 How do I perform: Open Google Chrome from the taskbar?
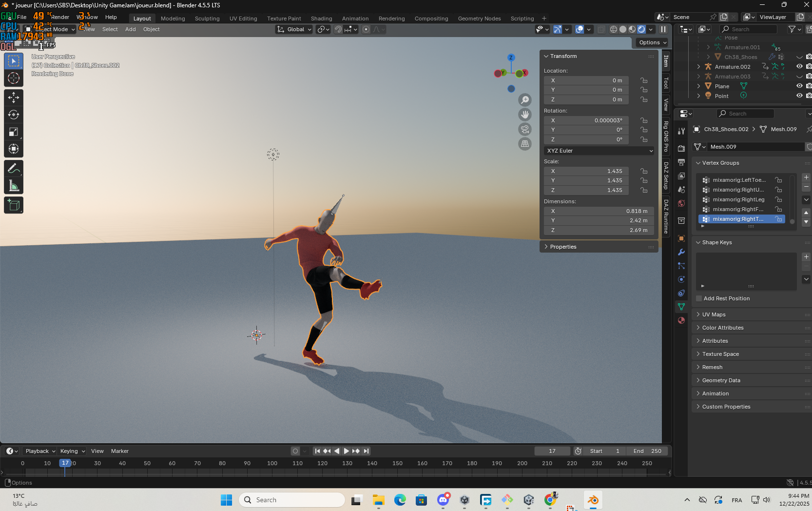[550, 500]
